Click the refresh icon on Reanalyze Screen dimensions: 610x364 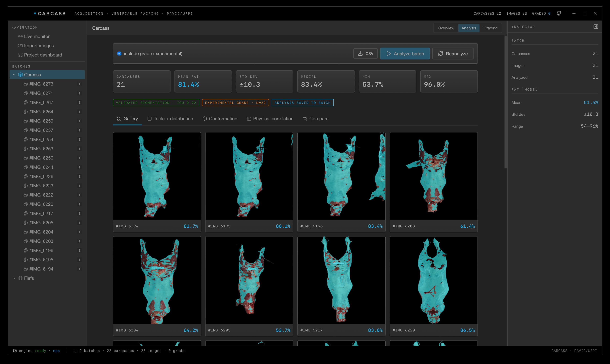tap(441, 54)
